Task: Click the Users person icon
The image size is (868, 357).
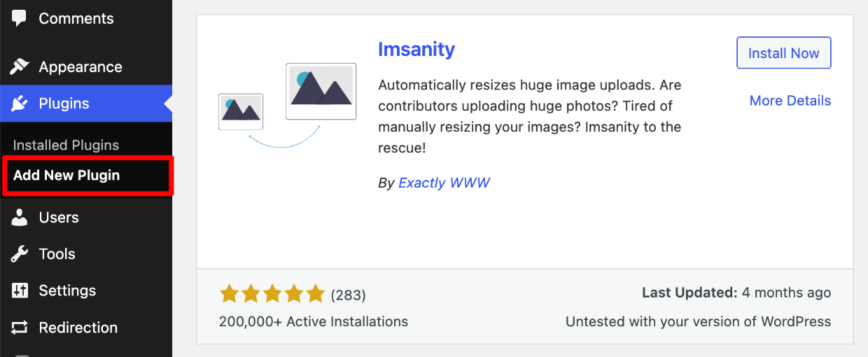Action: [x=20, y=217]
